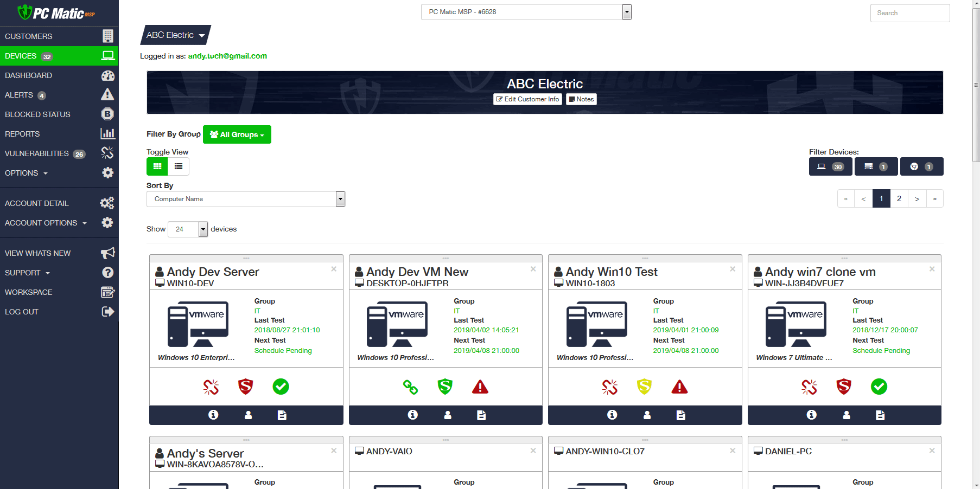This screenshot has height=489, width=980.
Task: Open the ABC Electric customer dropdown
Action: tap(175, 35)
